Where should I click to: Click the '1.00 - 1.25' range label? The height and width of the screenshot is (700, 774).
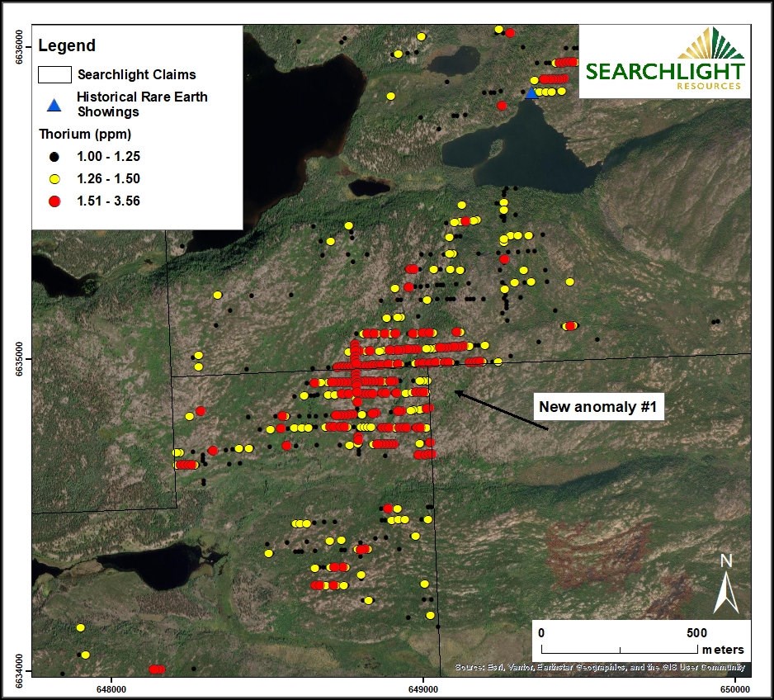(110, 156)
